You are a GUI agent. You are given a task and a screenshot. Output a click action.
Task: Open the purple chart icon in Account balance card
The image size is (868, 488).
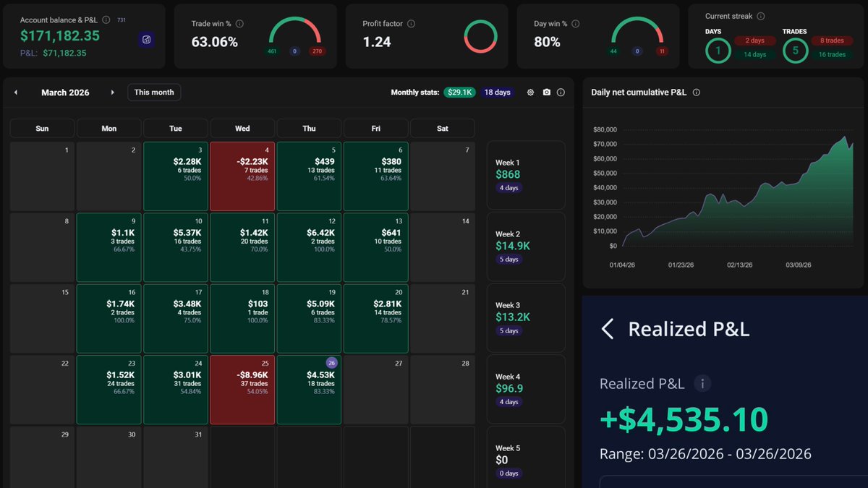tap(147, 39)
